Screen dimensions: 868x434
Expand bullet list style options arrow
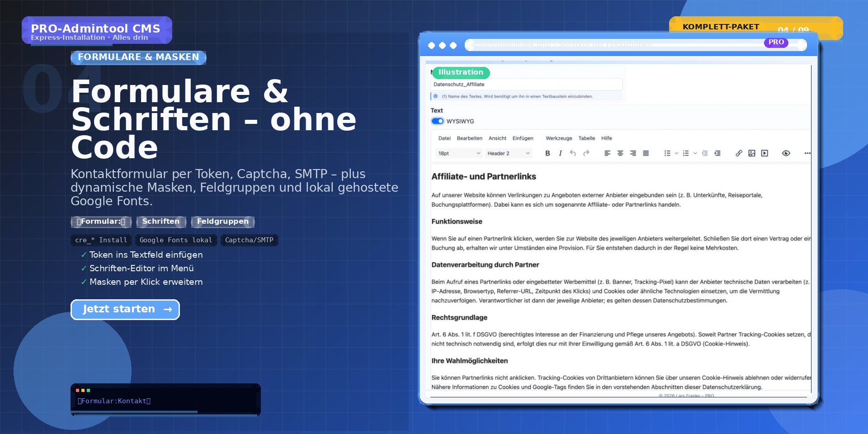[676, 153]
